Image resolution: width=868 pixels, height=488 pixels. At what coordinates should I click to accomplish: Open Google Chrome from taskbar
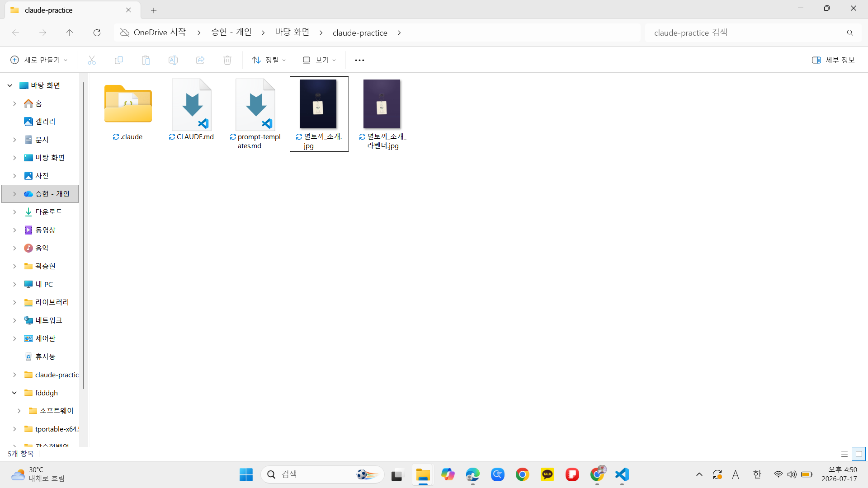pyautogui.click(x=523, y=474)
